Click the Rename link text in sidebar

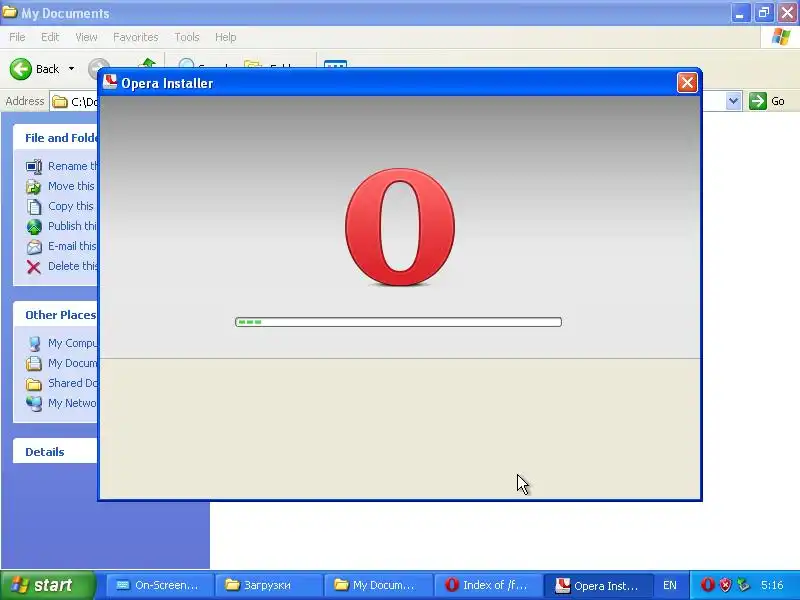coord(72,166)
